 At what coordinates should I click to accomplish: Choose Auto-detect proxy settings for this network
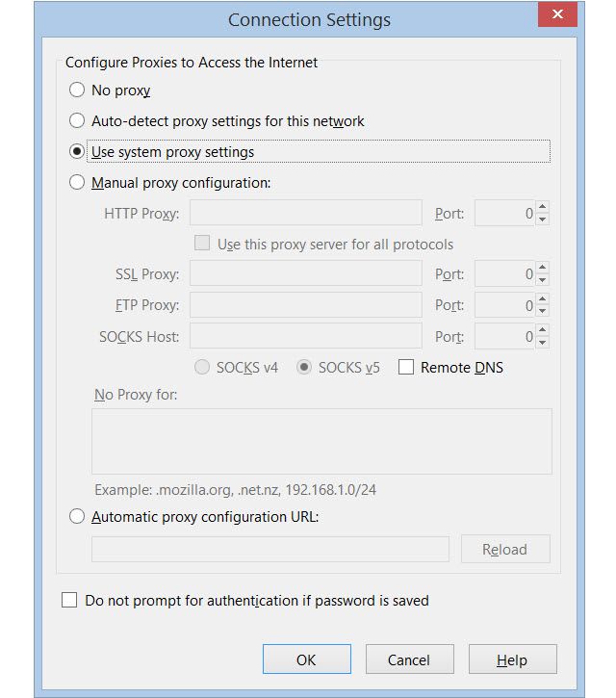78,121
